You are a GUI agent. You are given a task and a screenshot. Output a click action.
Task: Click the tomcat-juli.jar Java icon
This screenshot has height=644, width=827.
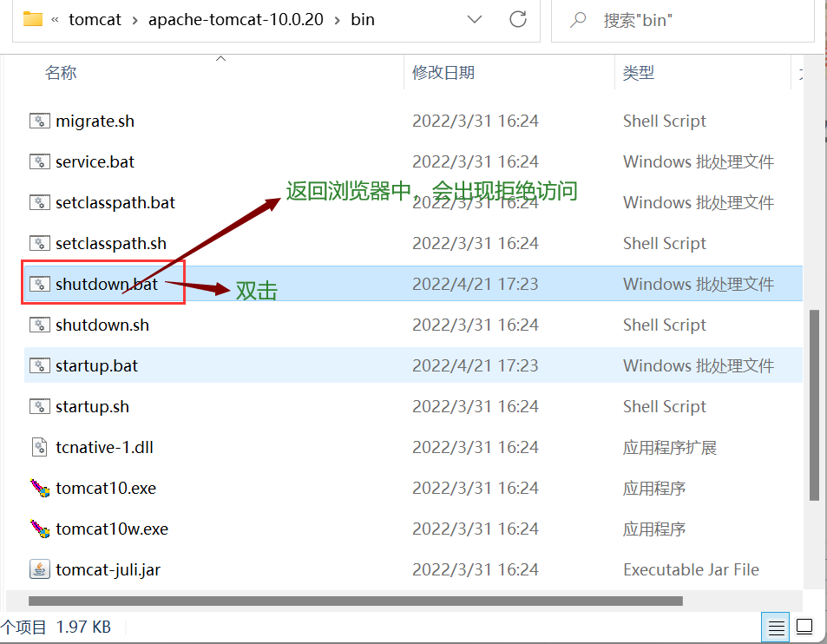(x=40, y=569)
